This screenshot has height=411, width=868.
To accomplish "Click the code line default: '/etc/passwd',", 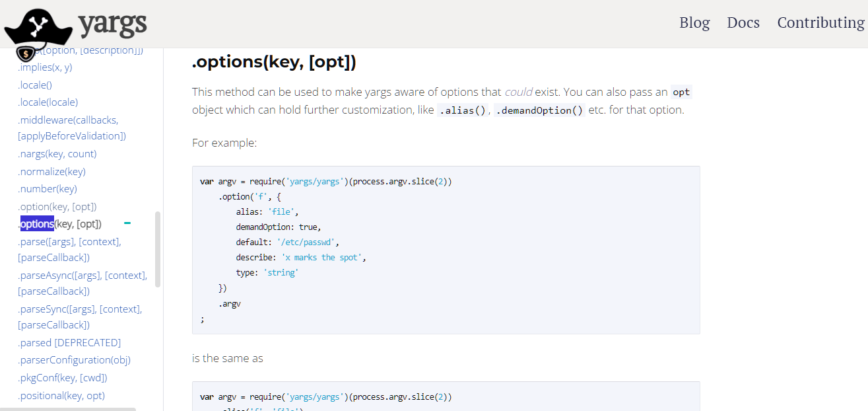I will (x=288, y=242).
